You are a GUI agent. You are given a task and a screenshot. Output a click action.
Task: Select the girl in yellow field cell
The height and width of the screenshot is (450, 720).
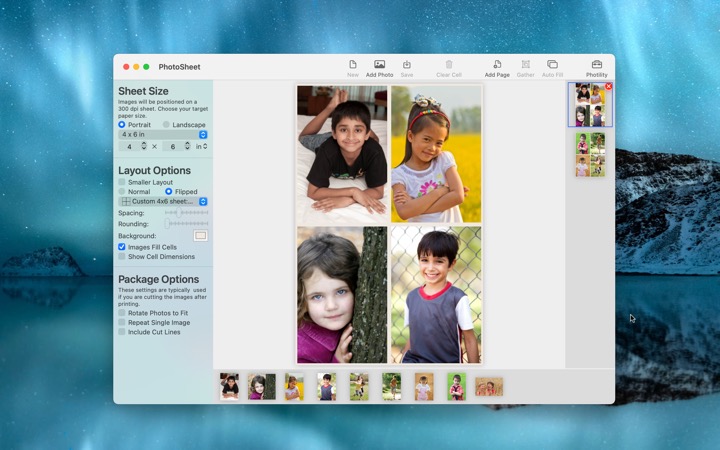(x=436, y=154)
